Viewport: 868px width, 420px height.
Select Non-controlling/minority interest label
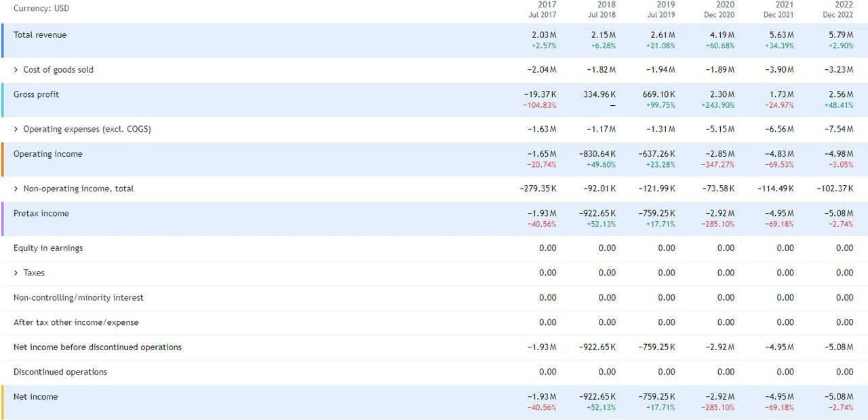click(79, 298)
